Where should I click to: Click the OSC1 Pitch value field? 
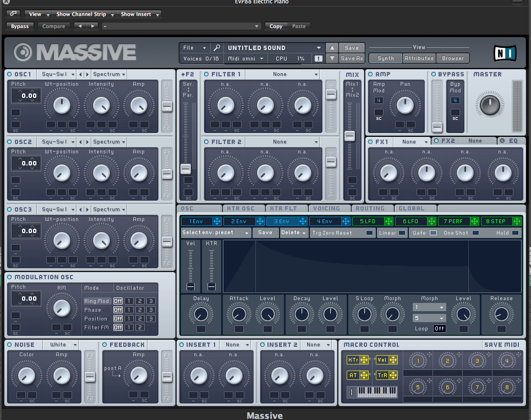(x=26, y=96)
